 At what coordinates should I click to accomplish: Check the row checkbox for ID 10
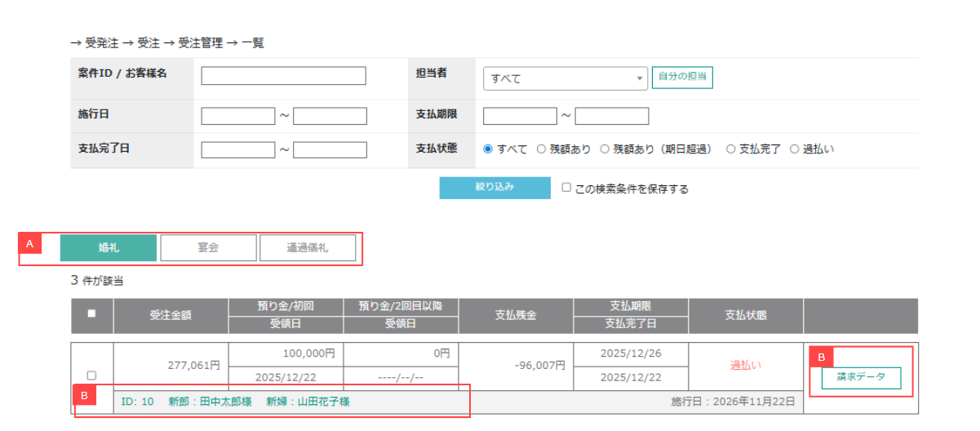click(91, 375)
